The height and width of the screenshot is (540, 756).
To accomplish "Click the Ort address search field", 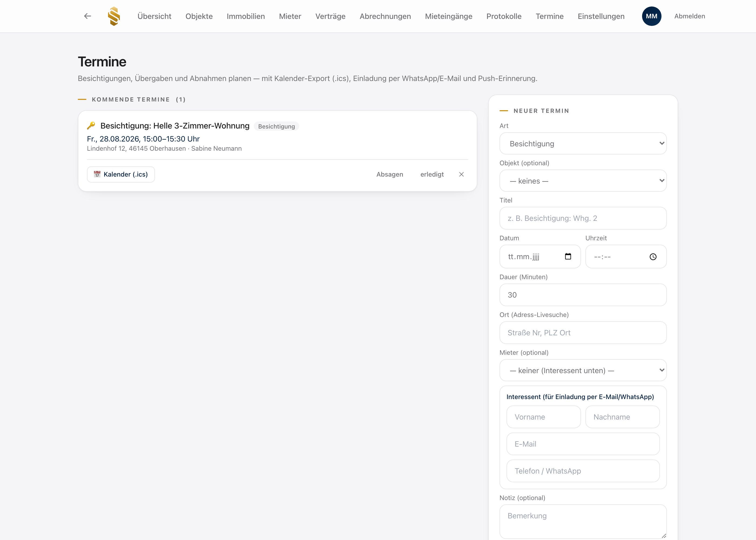I will point(583,333).
